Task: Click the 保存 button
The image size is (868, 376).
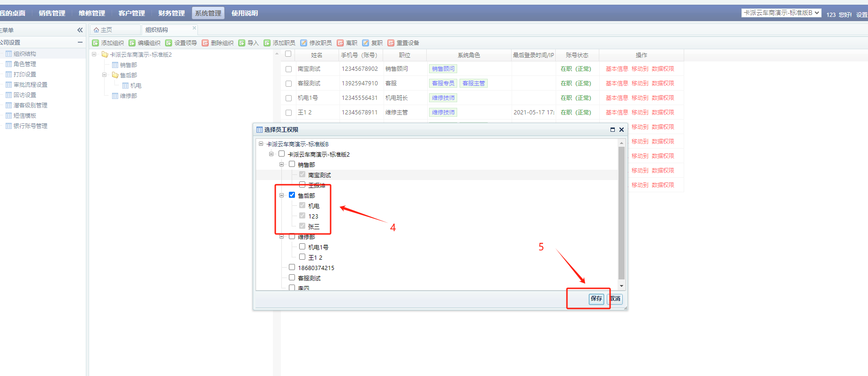Action: 596,299
